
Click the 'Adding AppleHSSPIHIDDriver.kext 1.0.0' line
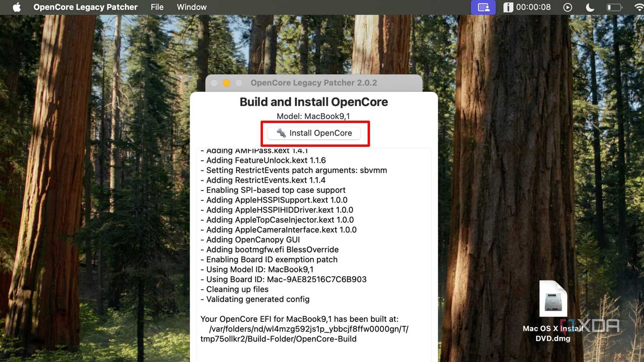click(277, 210)
